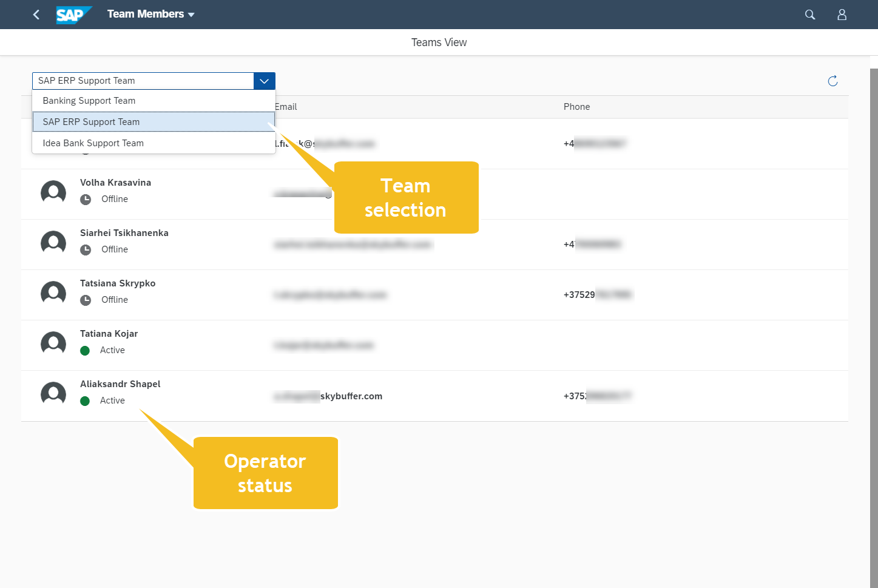
Task: Select the name Siarhei Tsikhanenka
Action: 124,233
